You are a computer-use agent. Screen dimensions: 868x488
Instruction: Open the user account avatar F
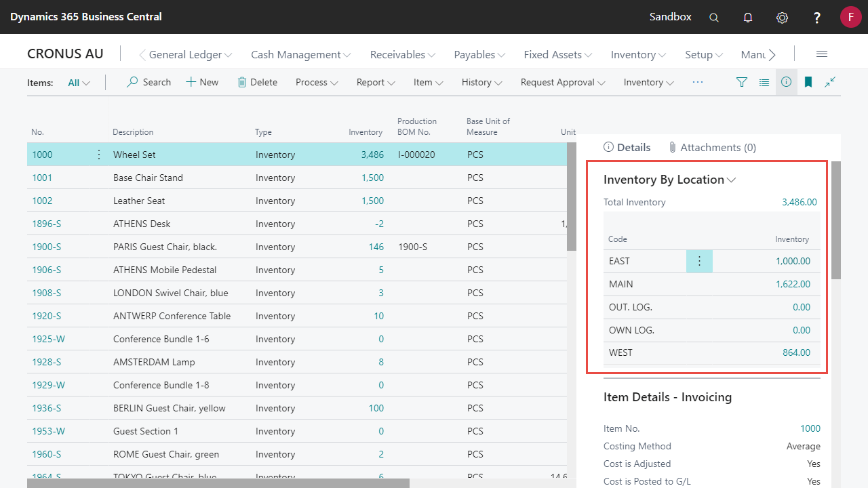coord(850,17)
